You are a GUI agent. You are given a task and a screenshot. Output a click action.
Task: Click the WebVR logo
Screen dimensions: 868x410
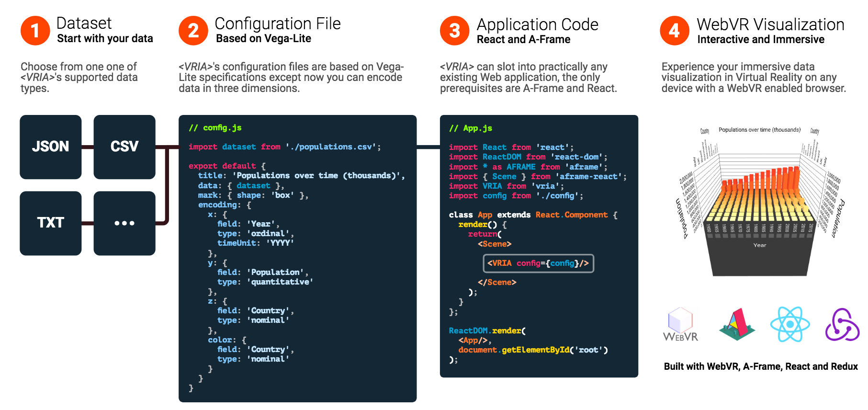(680, 324)
